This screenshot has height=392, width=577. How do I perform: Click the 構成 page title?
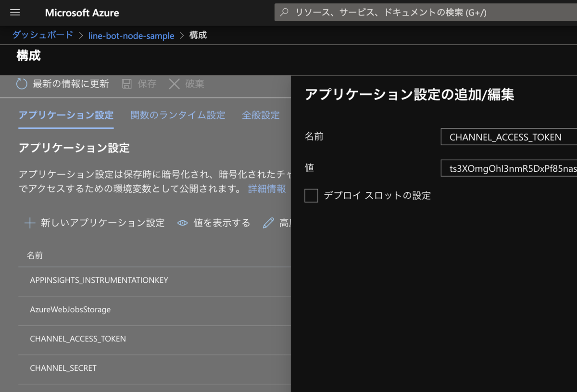coord(28,55)
